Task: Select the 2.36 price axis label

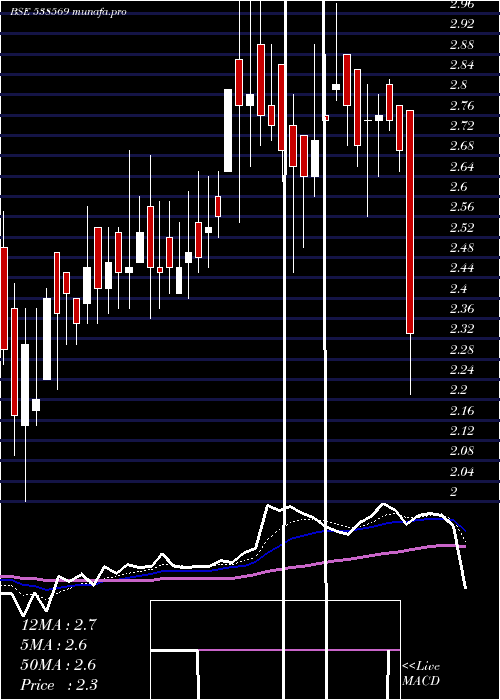Action: coord(462,309)
